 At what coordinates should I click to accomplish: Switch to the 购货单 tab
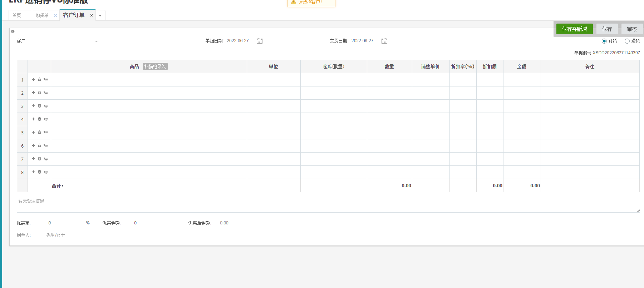[42, 15]
